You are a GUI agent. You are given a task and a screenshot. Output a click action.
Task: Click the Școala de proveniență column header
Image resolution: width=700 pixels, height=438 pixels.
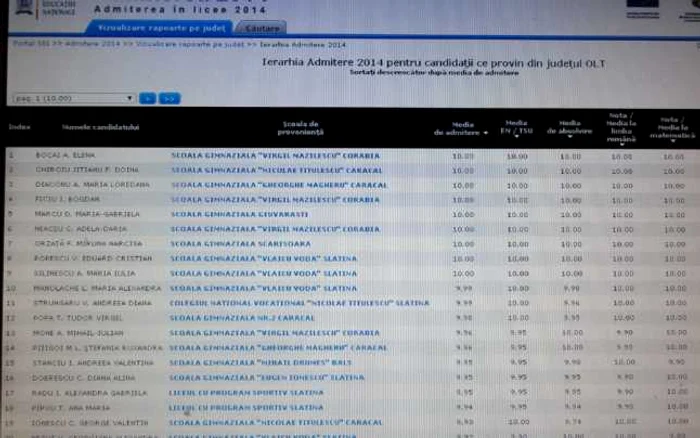click(300, 128)
